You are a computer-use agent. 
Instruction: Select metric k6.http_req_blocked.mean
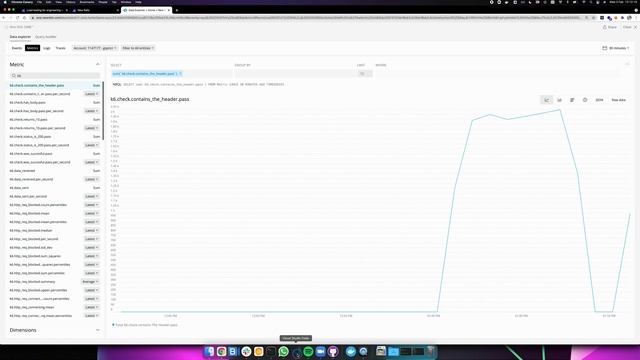click(x=29, y=213)
